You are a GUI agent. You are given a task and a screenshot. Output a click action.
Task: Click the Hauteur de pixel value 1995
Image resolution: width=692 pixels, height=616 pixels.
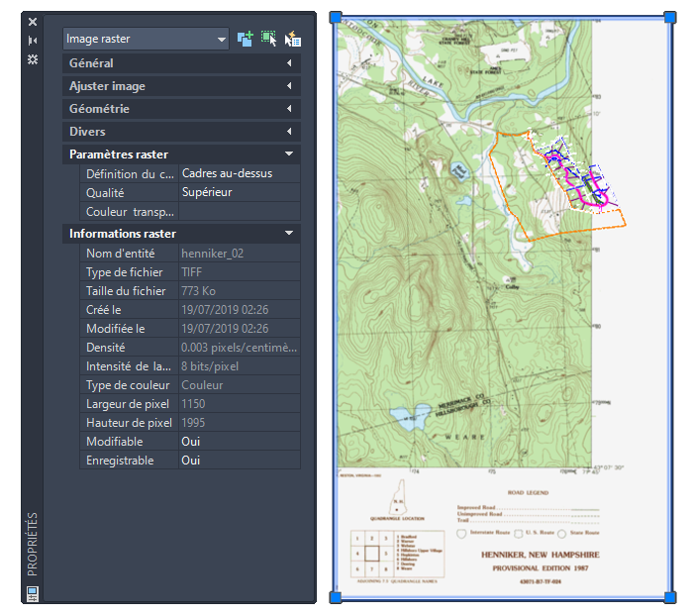[240, 423]
